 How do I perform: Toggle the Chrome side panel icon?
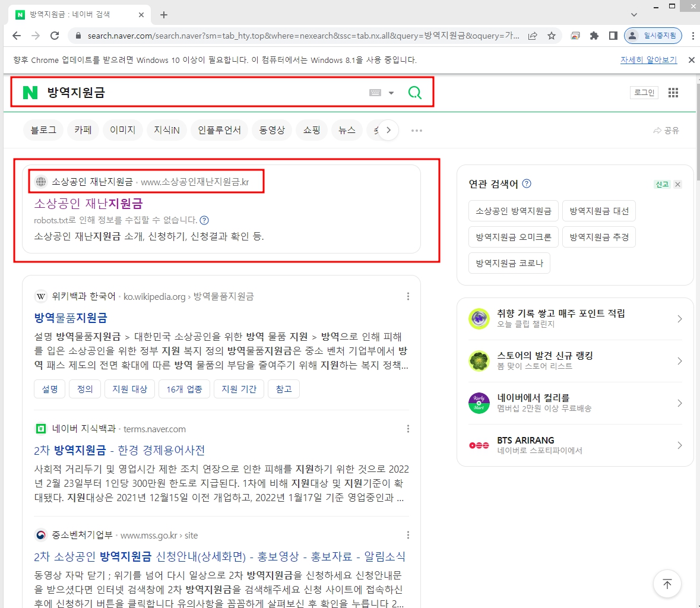613,36
